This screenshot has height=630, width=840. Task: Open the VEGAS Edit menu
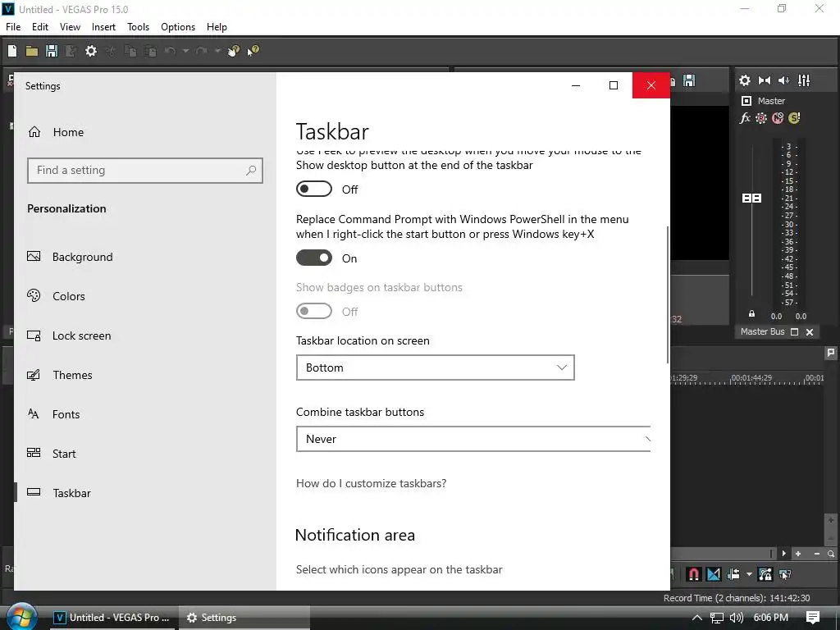(x=40, y=27)
